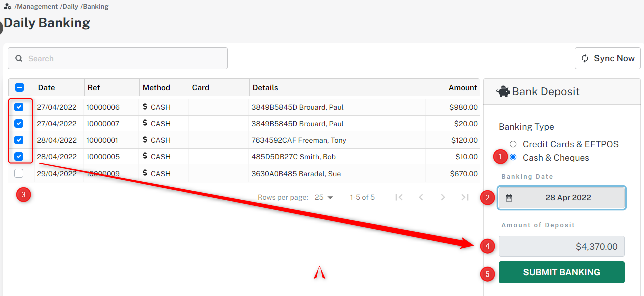Focus the Search input field
This screenshot has width=644, height=296.
(118, 58)
